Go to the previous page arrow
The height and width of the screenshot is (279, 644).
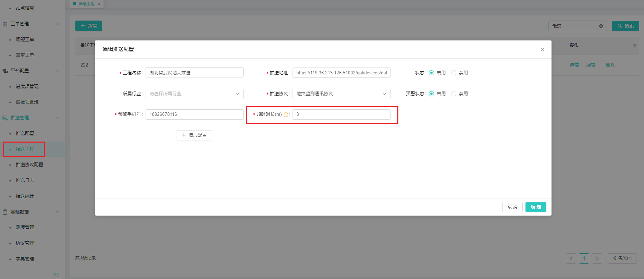coord(571,258)
